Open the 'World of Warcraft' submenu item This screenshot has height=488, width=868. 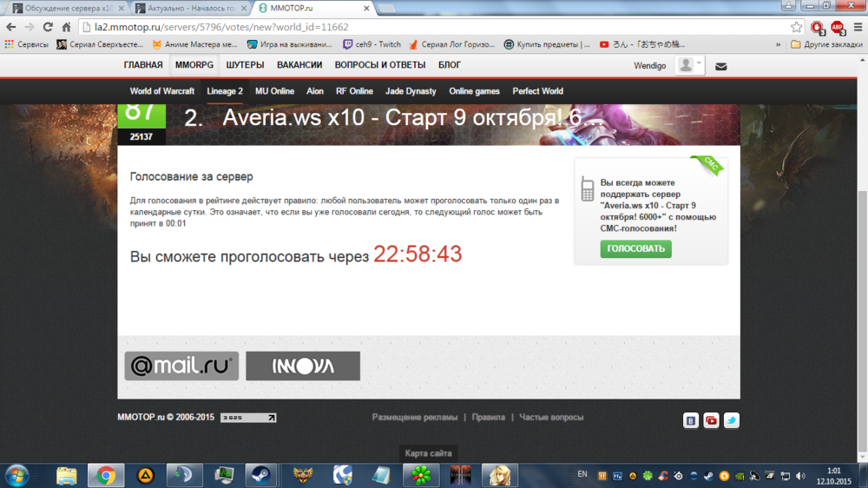(x=162, y=91)
